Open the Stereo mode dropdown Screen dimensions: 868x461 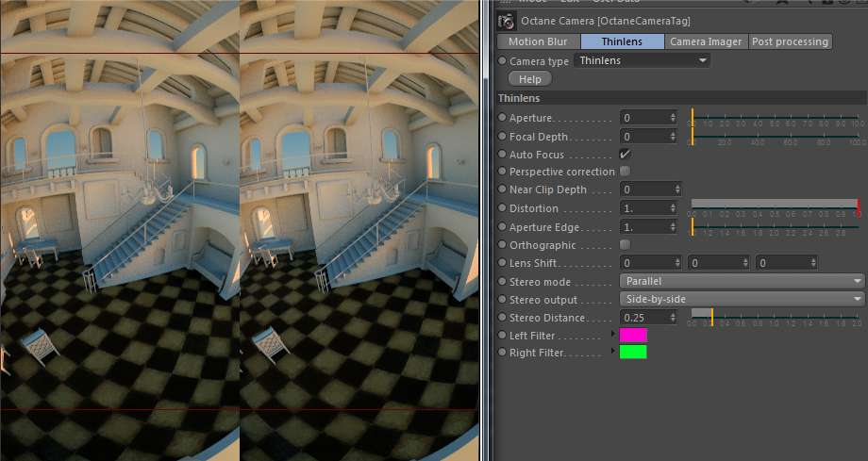742,281
